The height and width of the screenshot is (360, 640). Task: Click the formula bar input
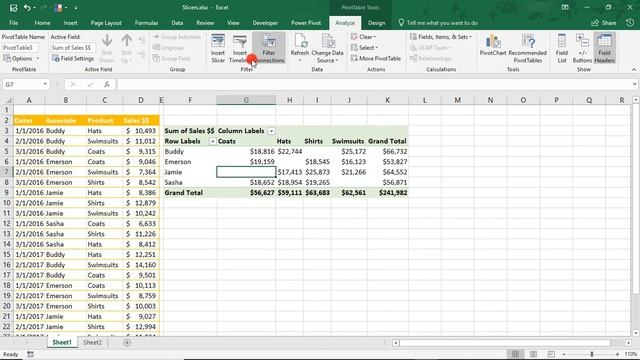(373, 84)
